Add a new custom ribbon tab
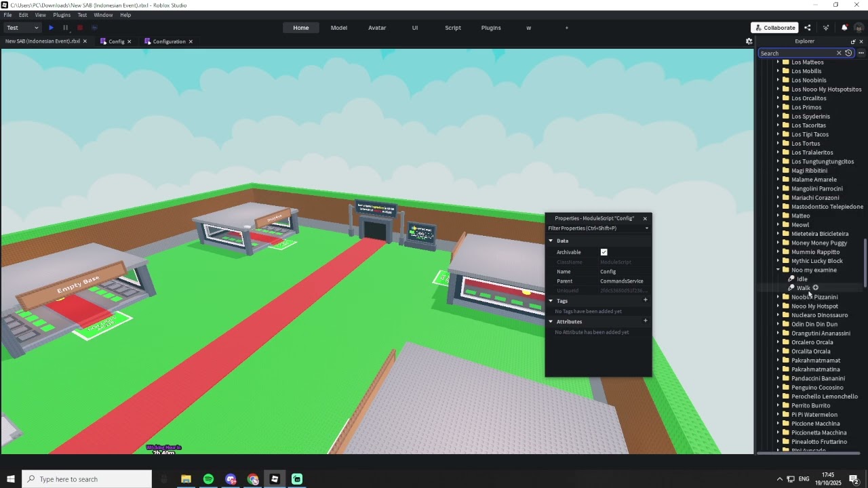Image resolution: width=868 pixels, height=488 pixels. [567, 28]
